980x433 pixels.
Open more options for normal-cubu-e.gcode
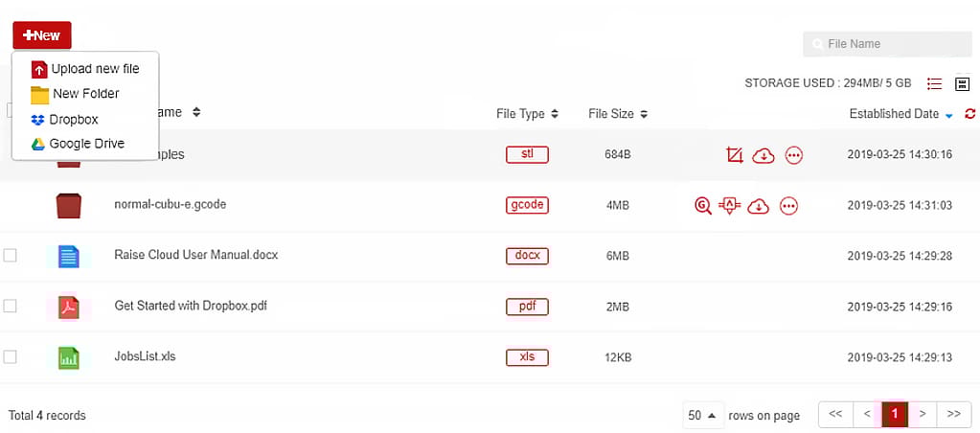coord(789,206)
